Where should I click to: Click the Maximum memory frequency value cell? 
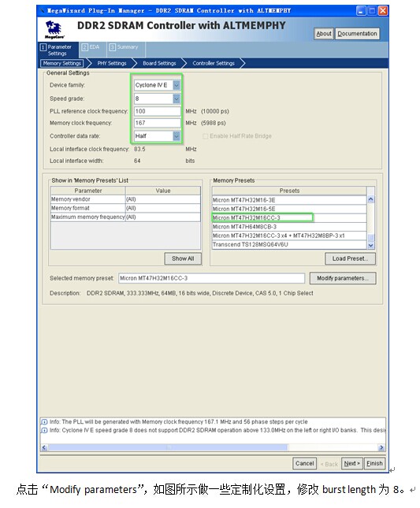pyautogui.click(x=163, y=217)
